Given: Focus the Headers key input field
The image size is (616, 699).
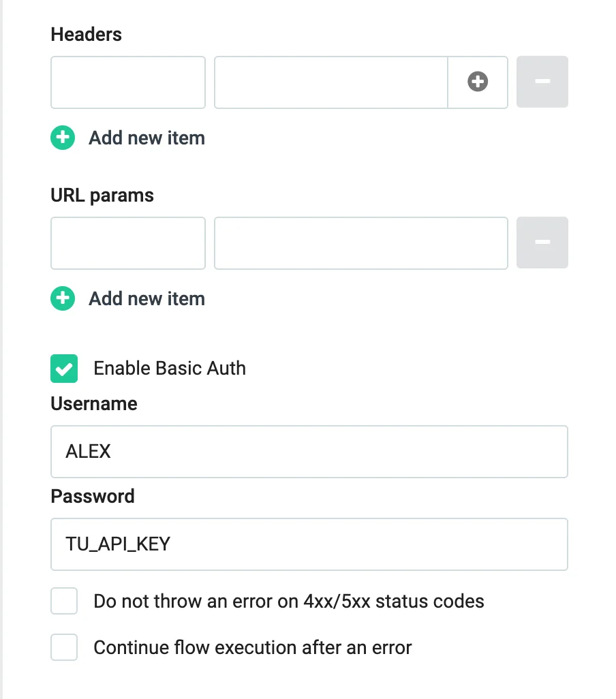Looking at the screenshot, I should click(128, 82).
